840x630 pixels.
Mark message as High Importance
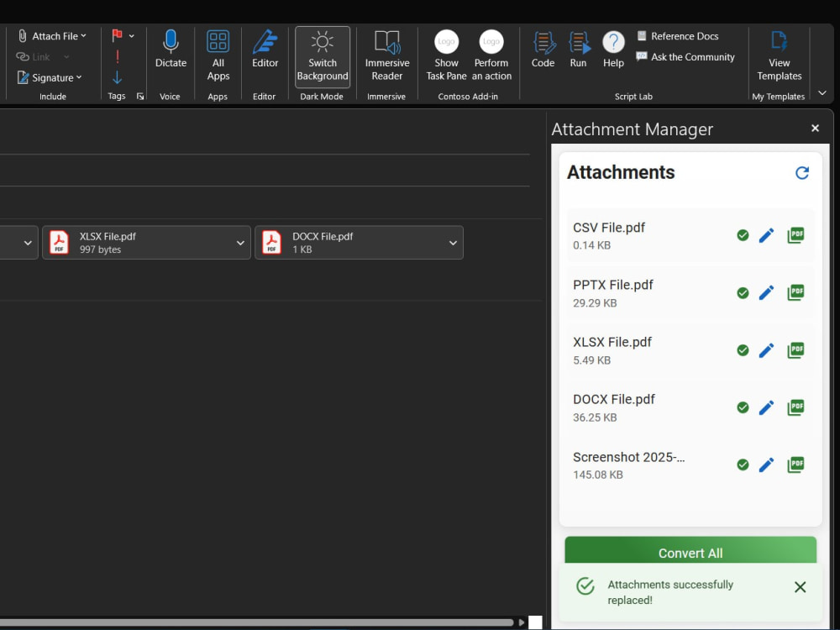118,57
